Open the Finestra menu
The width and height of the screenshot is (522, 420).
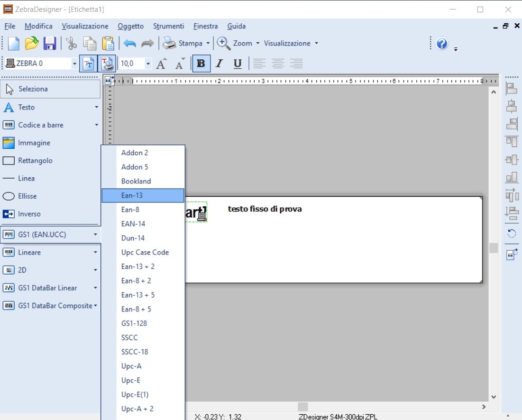pyautogui.click(x=205, y=26)
